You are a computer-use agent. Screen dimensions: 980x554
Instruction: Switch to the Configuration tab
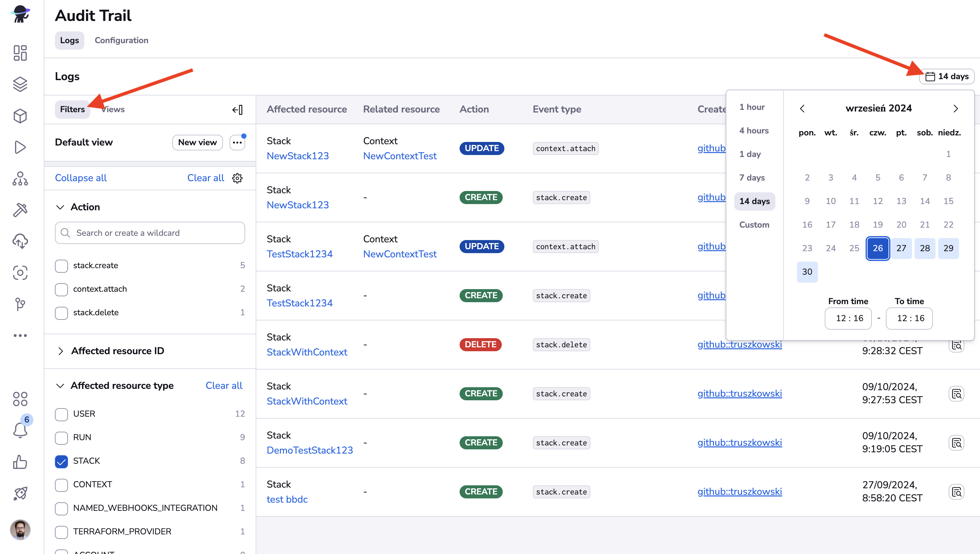click(121, 40)
